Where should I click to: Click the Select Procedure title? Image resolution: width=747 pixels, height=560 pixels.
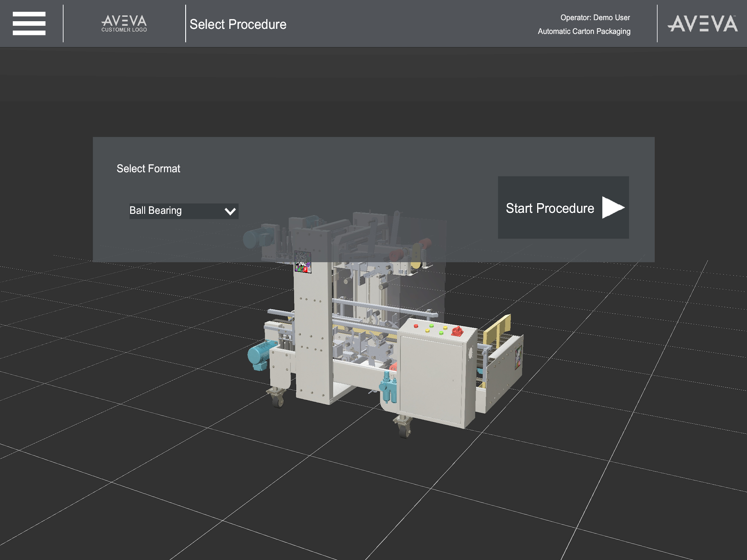pyautogui.click(x=238, y=24)
